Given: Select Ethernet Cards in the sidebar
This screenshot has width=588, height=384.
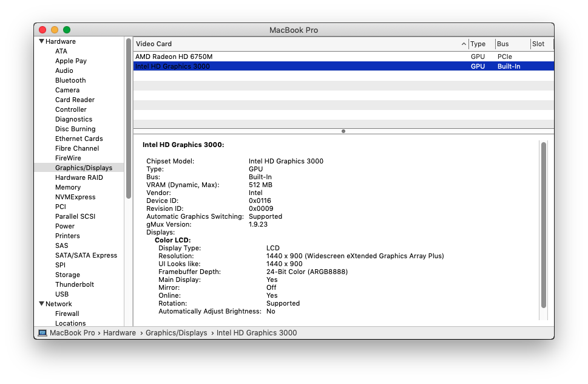Looking at the screenshot, I should point(79,139).
